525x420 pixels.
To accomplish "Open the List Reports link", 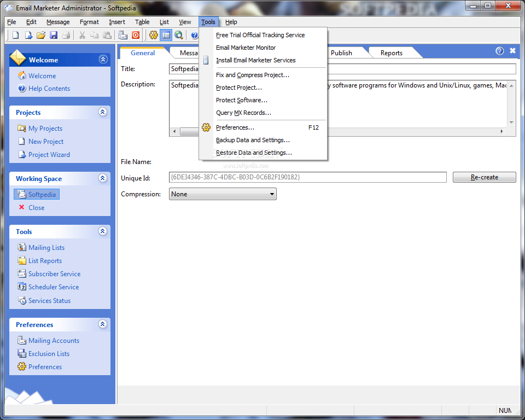I will coord(45,260).
